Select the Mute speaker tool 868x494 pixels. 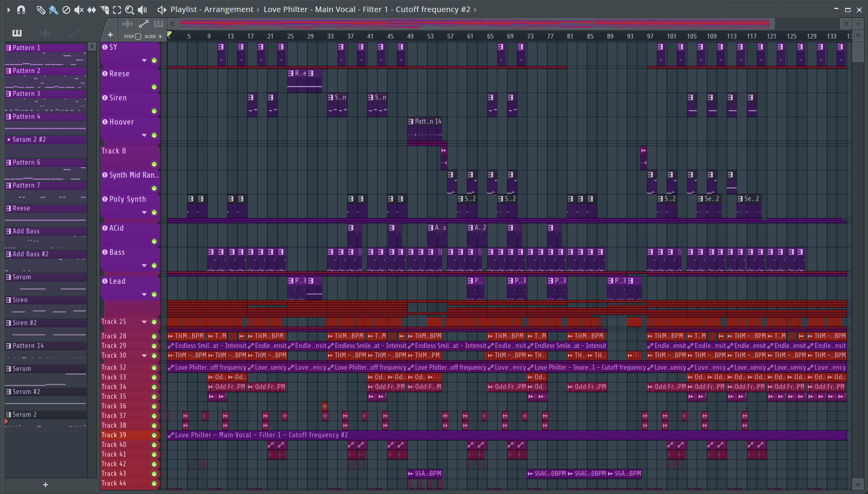[79, 10]
